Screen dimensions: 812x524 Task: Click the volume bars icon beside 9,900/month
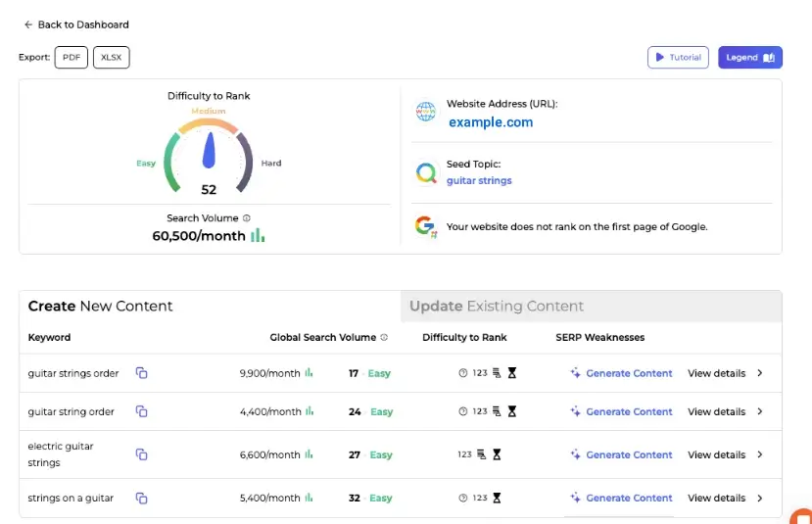coord(310,372)
